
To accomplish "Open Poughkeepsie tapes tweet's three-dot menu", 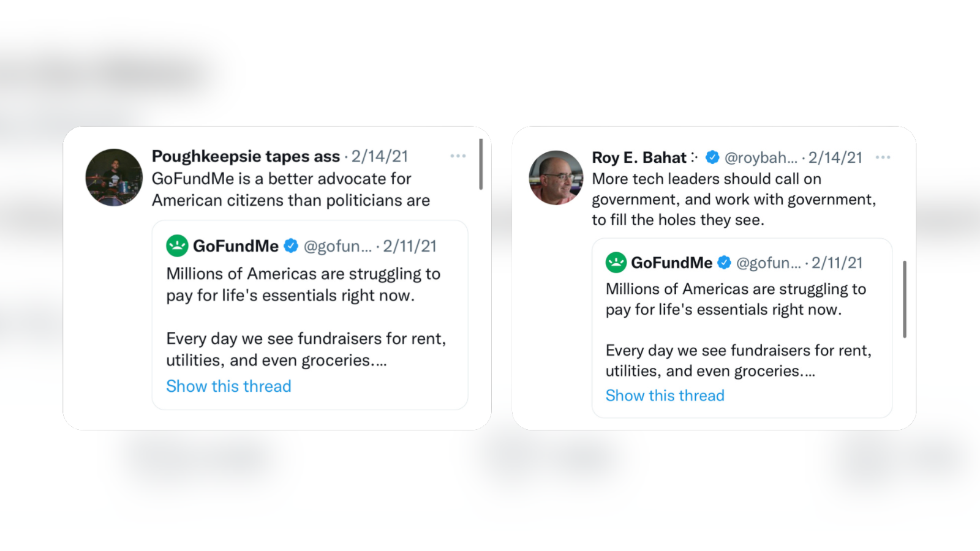I will pyautogui.click(x=458, y=156).
